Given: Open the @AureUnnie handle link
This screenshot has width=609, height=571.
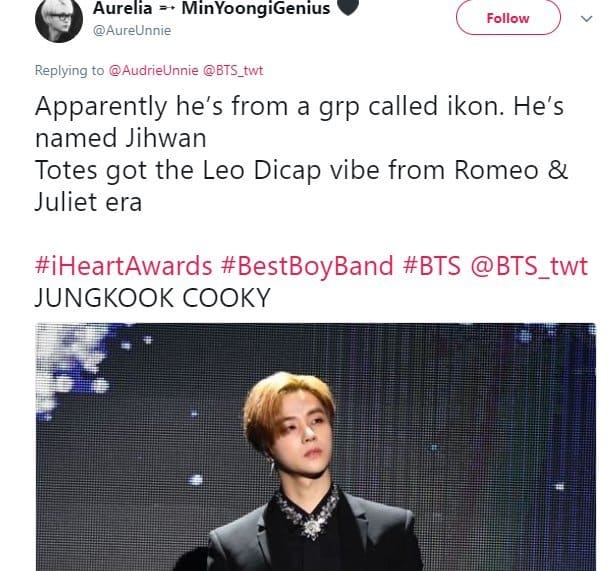Looking at the screenshot, I should click(131, 30).
